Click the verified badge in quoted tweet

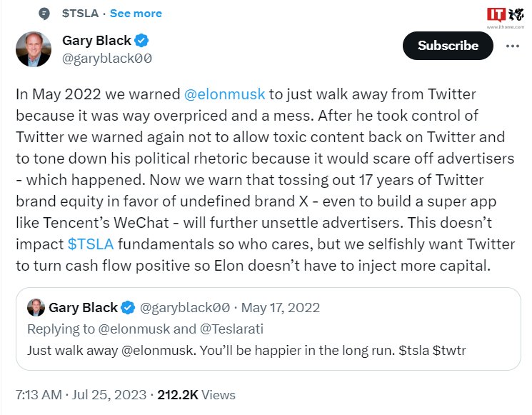tap(128, 307)
